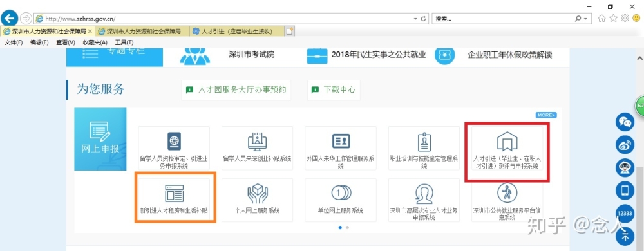
Task: Click the WeChat floating sidebar icon
Action: (625, 122)
